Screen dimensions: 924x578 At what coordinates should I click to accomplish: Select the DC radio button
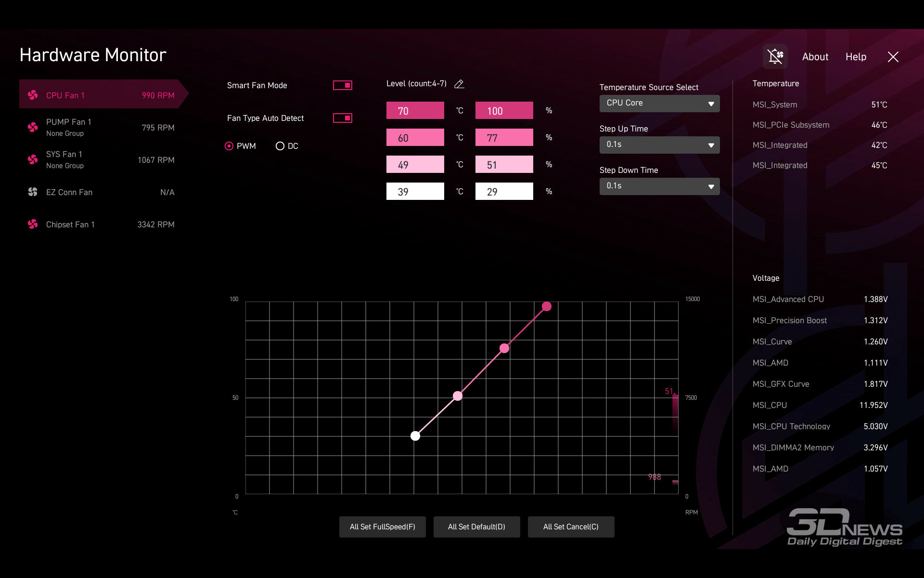coord(280,146)
